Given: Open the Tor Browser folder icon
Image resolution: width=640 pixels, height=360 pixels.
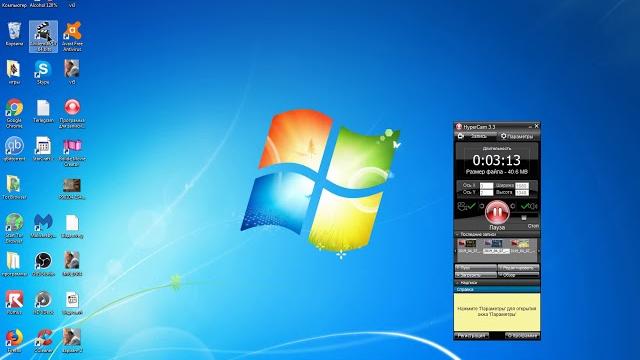Looking at the screenshot, I should pyautogui.click(x=14, y=187).
